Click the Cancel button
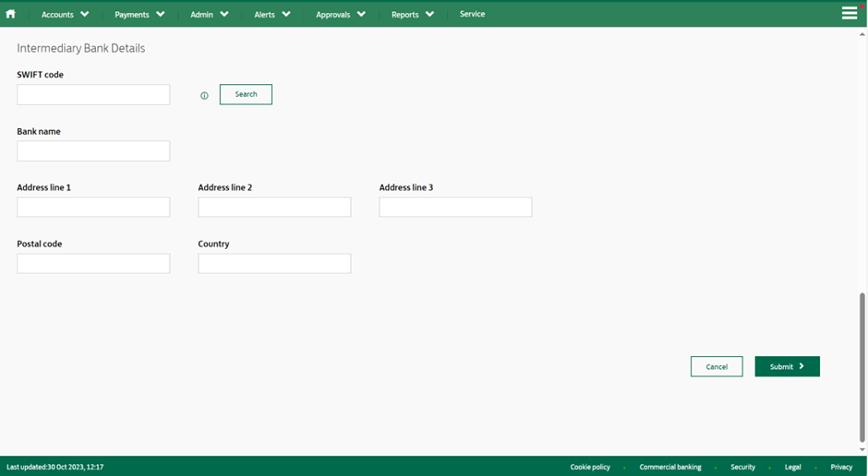Image resolution: width=868 pixels, height=476 pixels. 717,366
